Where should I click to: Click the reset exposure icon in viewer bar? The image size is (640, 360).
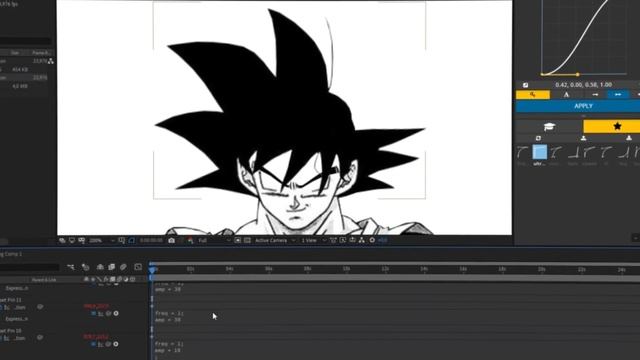pyautogui.click(x=372, y=240)
